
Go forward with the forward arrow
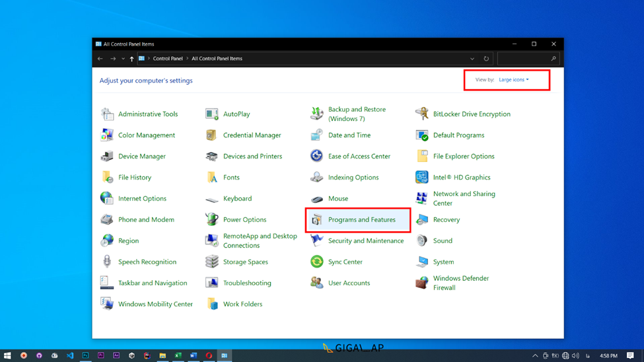[113, 59]
